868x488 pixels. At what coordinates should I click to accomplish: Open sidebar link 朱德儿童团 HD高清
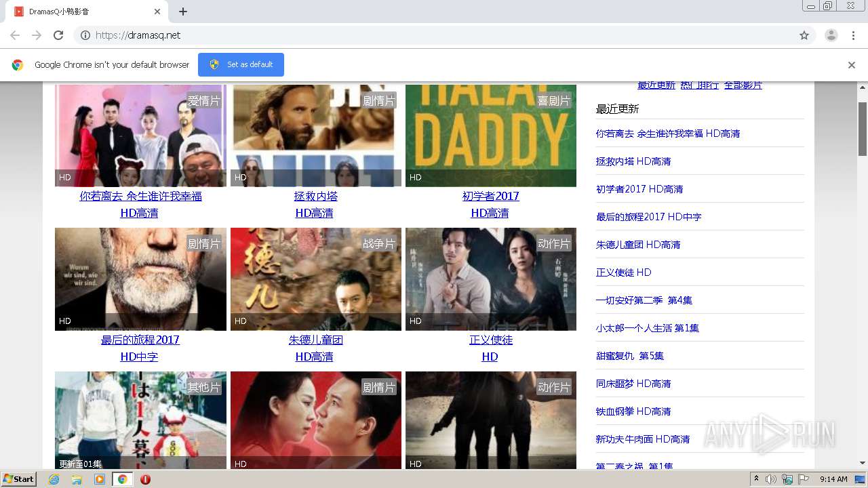click(638, 245)
